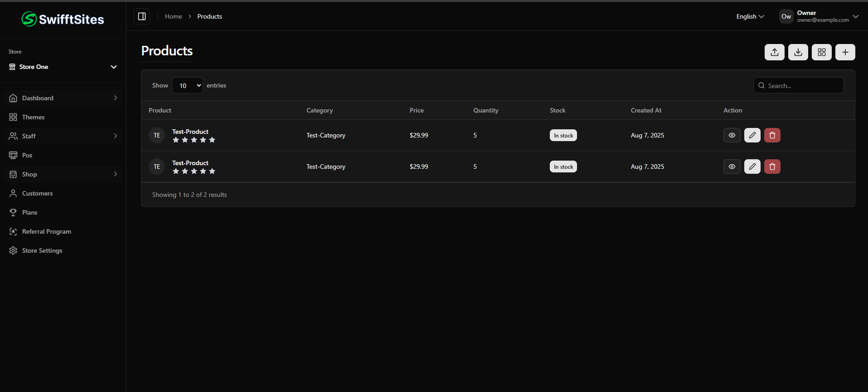Delete the second Test-Product row

click(772, 167)
